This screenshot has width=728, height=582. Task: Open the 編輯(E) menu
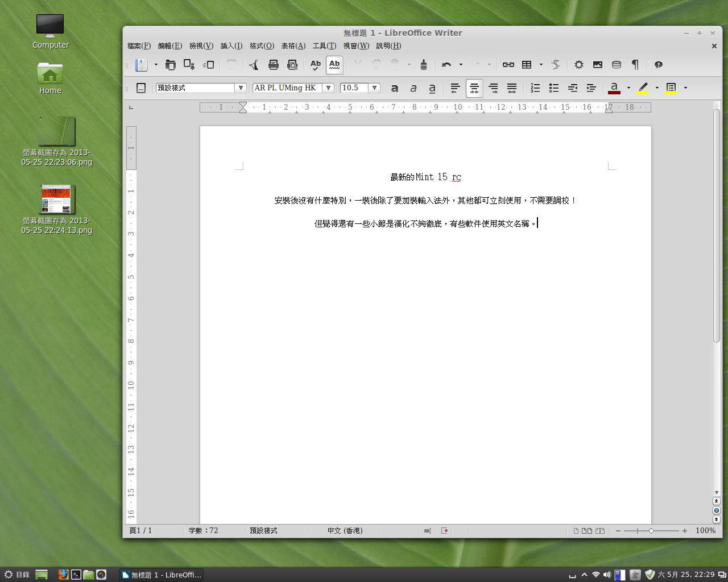pyautogui.click(x=169, y=46)
